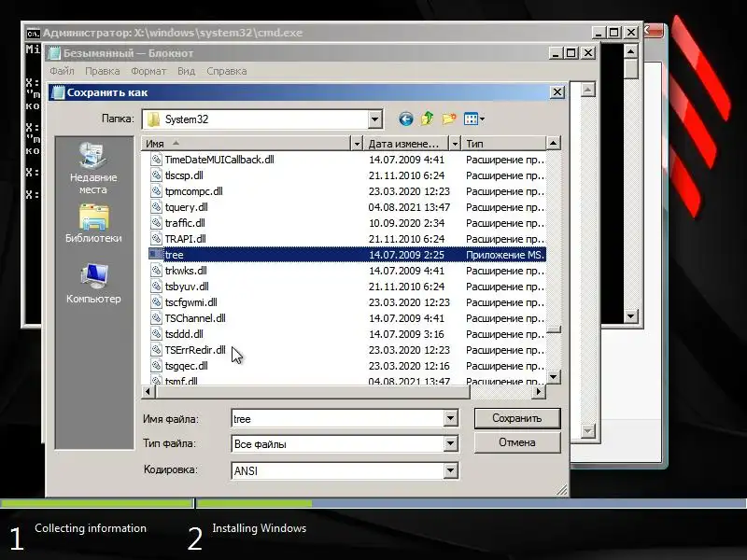This screenshot has width=747, height=560.
Task: Go up one folder level icon
Action: (x=427, y=119)
